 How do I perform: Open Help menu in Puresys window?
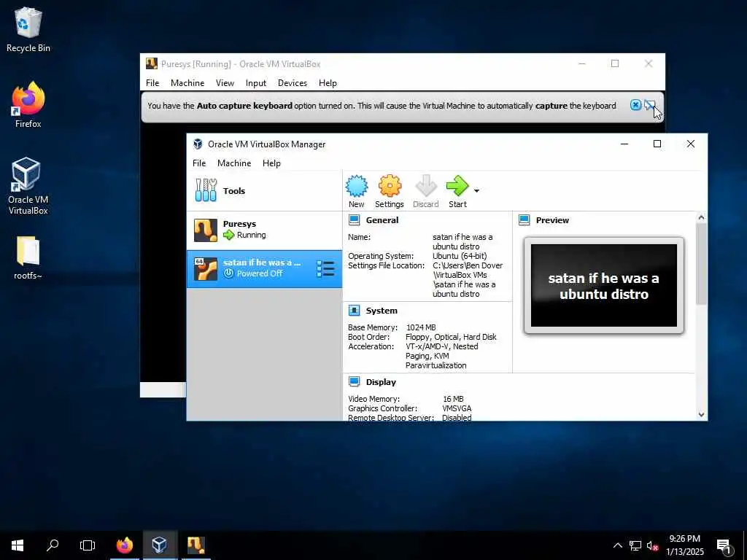coord(328,83)
